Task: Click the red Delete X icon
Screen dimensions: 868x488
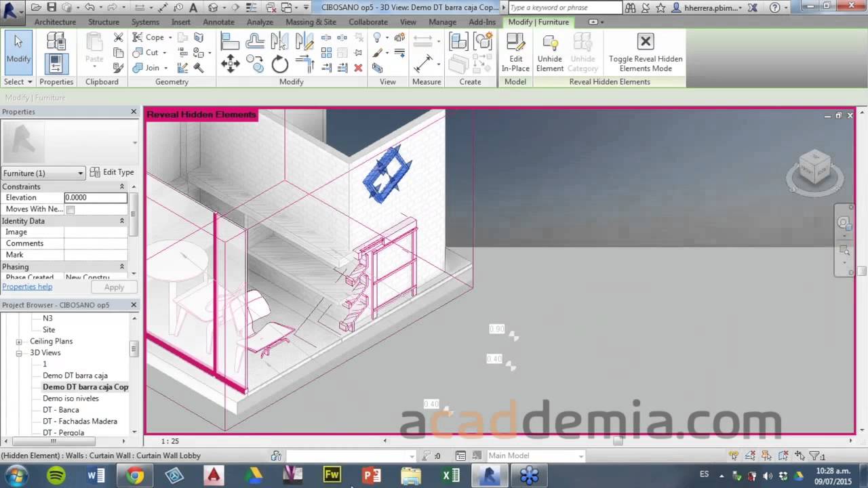Action: coord(358,68)
